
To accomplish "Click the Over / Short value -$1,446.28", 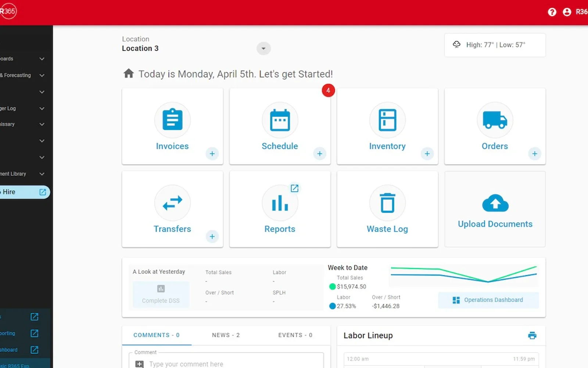I will [386, 306].
